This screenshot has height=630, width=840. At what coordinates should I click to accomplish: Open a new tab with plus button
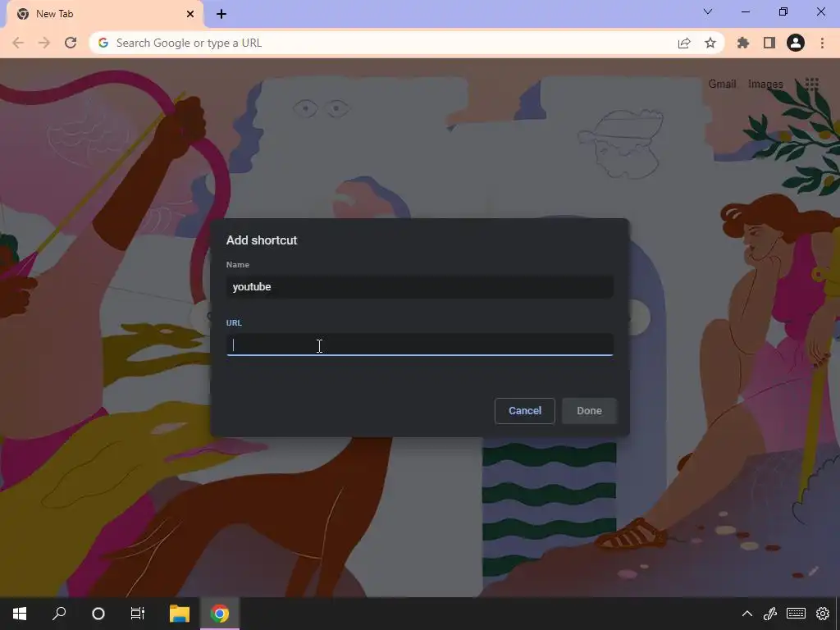pos(221,14)
